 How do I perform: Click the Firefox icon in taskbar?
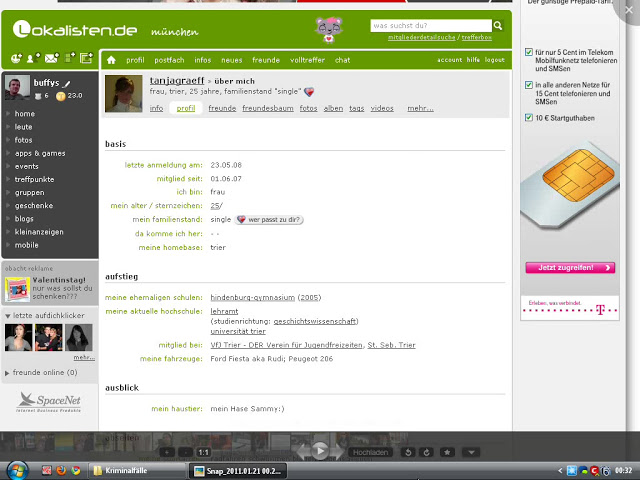coord(60,470)
